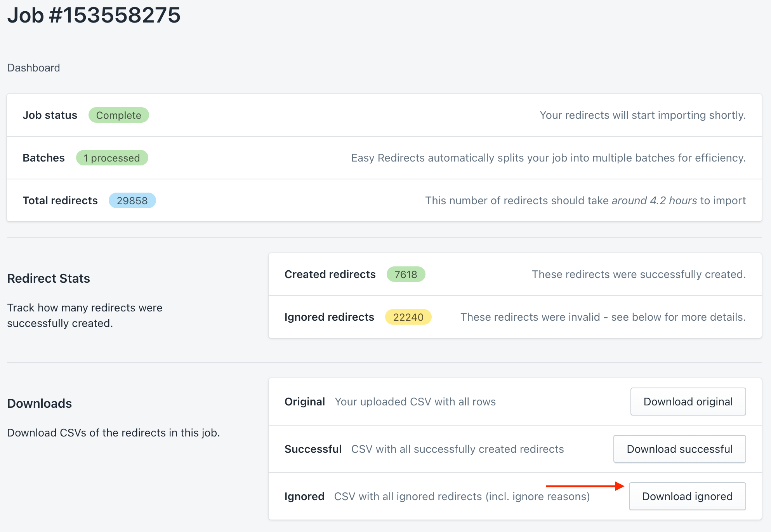This screenshot has width=771, height=532.
Task: Click the red arrow pointing to Download ignored
Action: 584,486
